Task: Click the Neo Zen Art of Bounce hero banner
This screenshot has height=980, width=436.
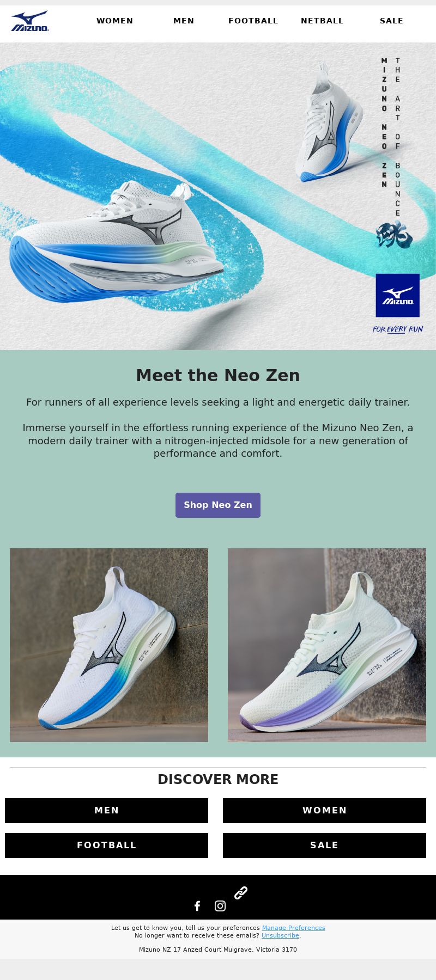Action: (x=218, y=196)
